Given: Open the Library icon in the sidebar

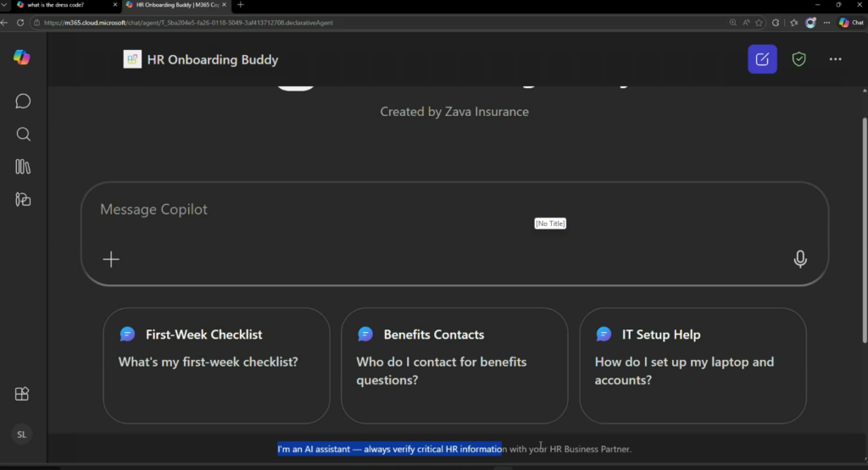Looking at the screenshot, I should [x=23, y=167].
